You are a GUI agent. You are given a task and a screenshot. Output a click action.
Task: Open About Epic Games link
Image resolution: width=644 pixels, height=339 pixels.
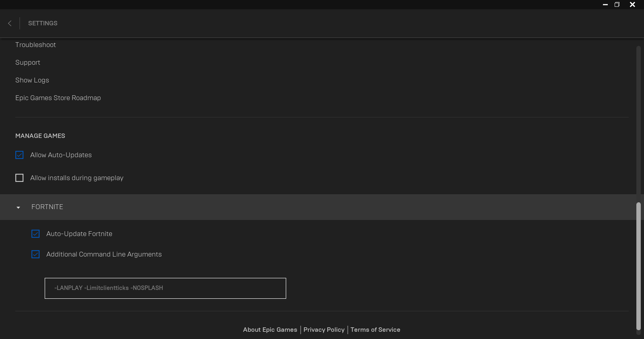pos(270,330)
